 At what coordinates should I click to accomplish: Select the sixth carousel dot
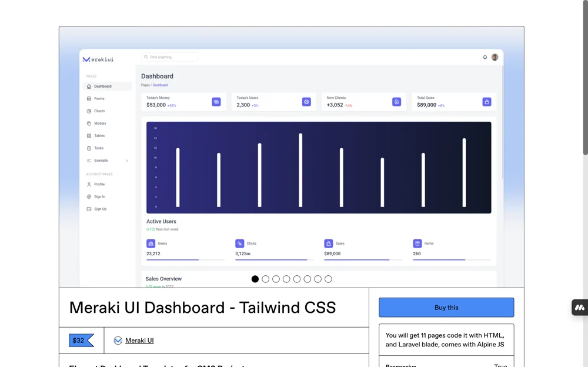tap(308, 279)
